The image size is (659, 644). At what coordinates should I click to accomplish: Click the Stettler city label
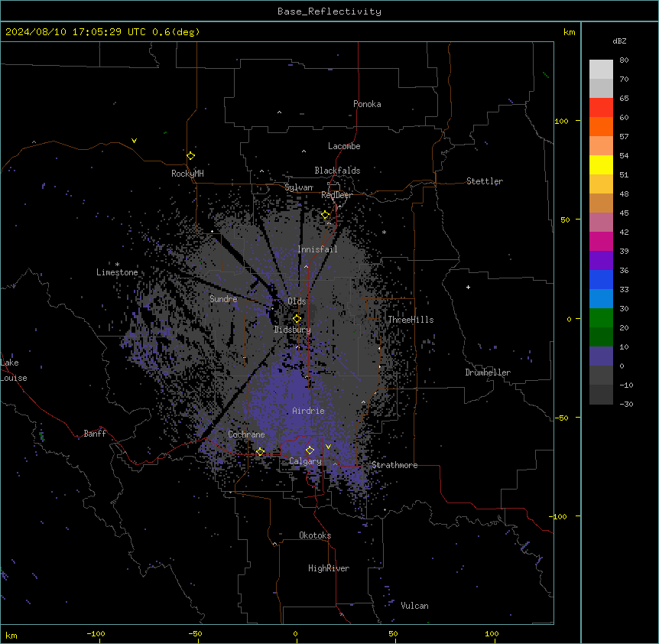(484, 181)
